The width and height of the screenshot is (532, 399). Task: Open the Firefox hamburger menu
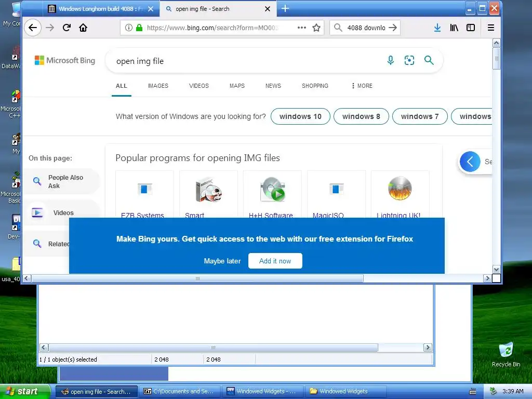tap(490, 28)
